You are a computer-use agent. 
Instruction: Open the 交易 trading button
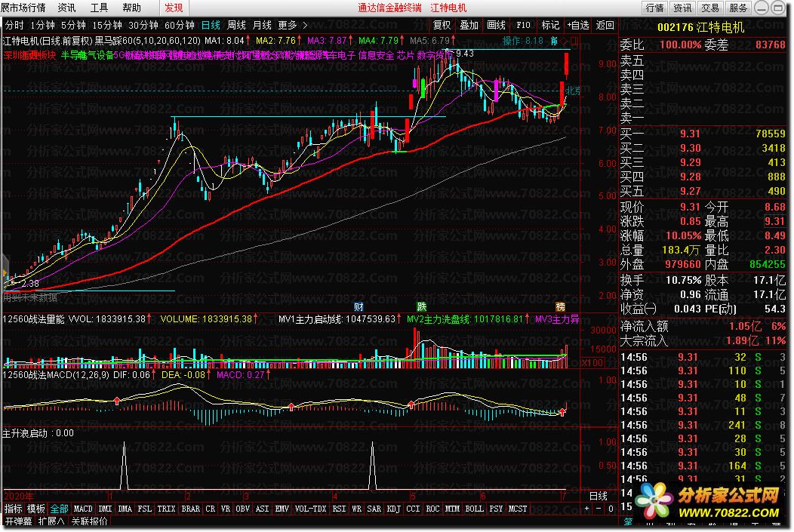[x=710, y=8]
